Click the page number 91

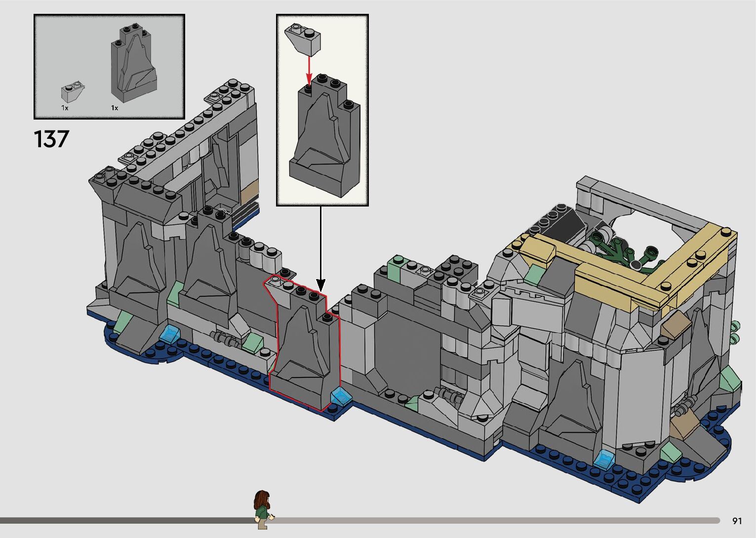tap(737, 521)
